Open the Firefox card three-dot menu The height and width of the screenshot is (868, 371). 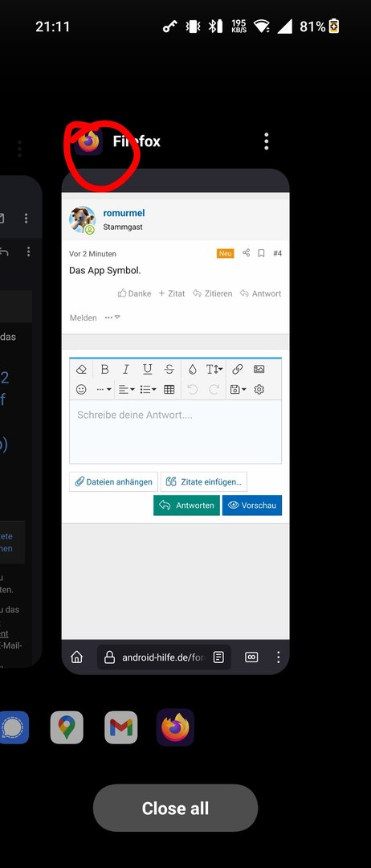(x=267, y=141)
